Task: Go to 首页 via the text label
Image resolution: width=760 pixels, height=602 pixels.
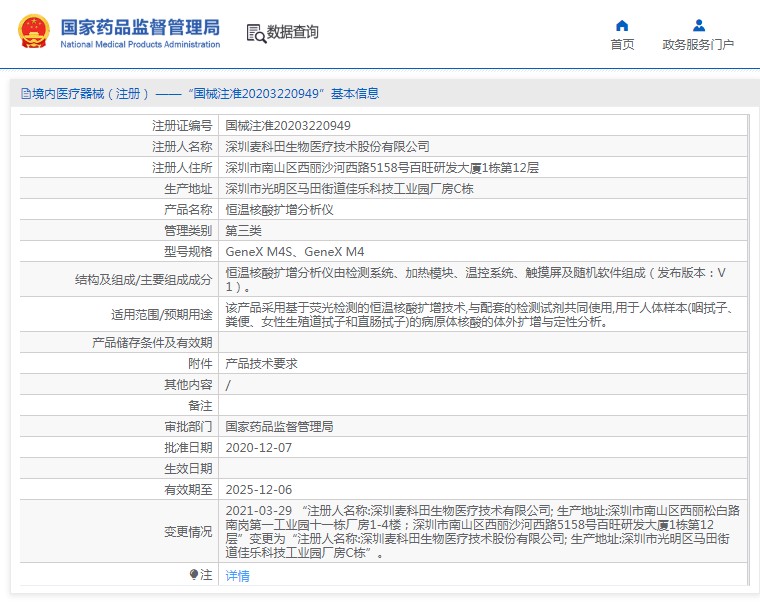Action: [622, 45]
